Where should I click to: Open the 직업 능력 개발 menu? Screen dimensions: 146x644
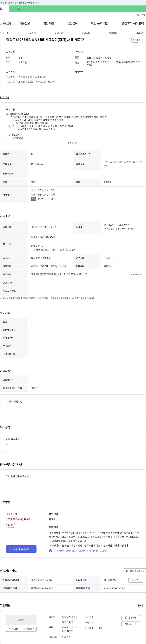[100, 23]
